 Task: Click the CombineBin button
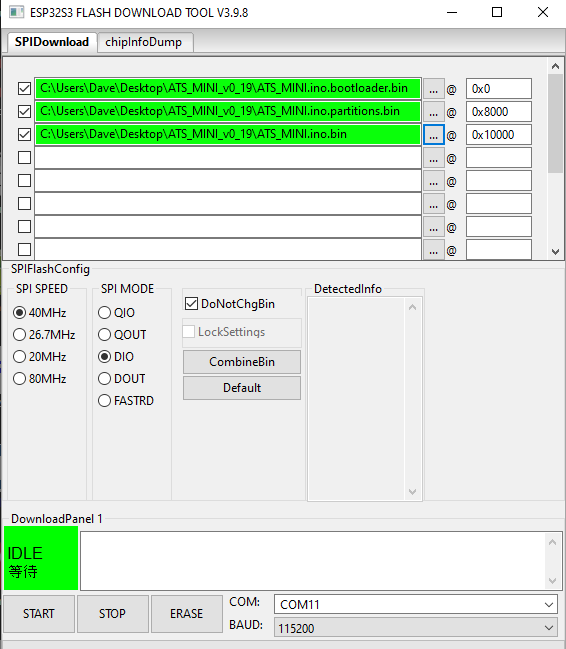(x=242, y=362)
